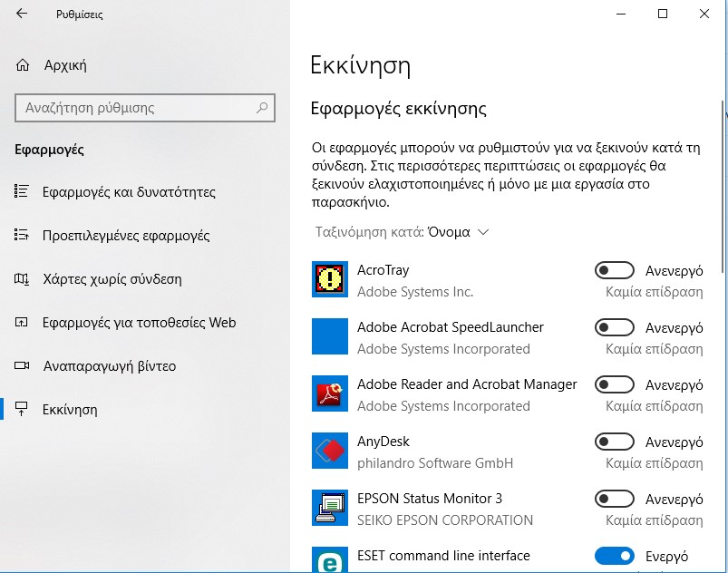This screenshot has width=728, height=573.
Task: Click the ESET command line interface icon
Action: point(330,559)
